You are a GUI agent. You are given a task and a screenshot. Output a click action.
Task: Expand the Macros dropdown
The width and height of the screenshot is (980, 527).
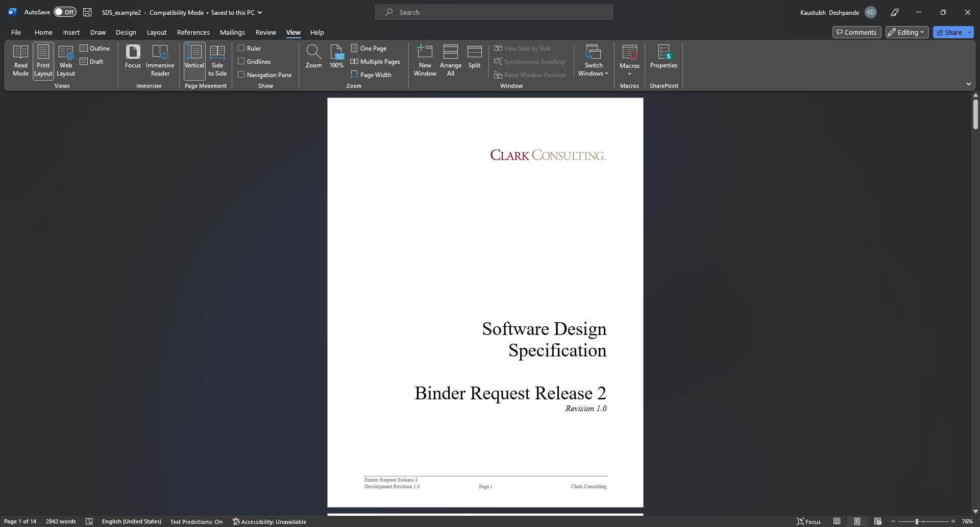coord(629,61)
